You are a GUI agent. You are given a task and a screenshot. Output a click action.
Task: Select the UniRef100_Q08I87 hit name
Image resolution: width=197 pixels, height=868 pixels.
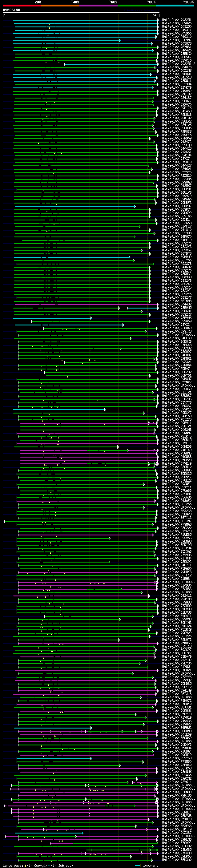click(x=176, y=94)
